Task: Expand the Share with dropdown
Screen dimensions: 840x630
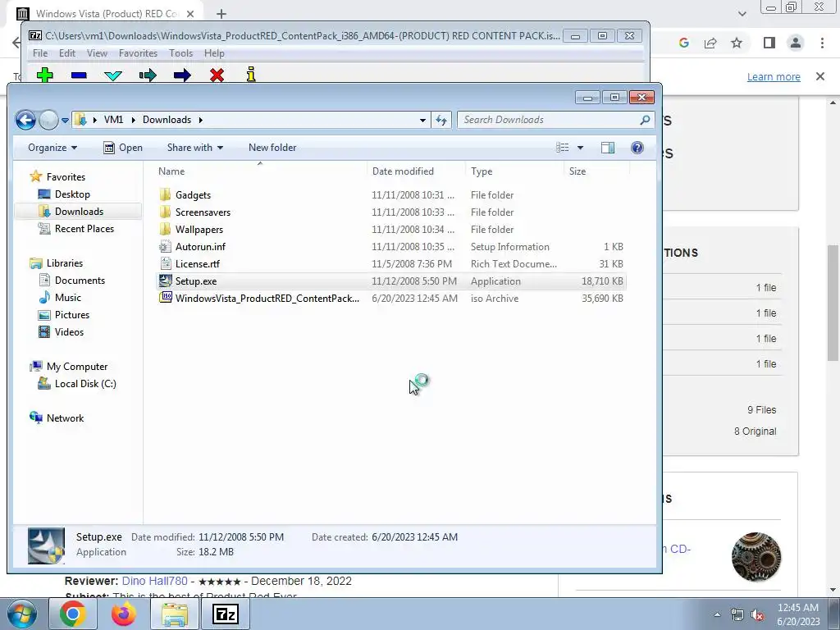Action: (x=195, y=148)
